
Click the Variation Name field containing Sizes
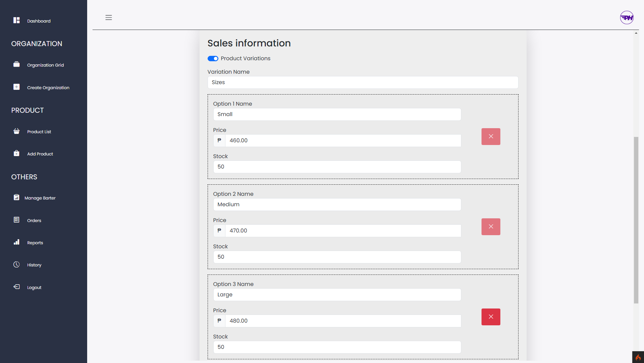tap(363, 82)
